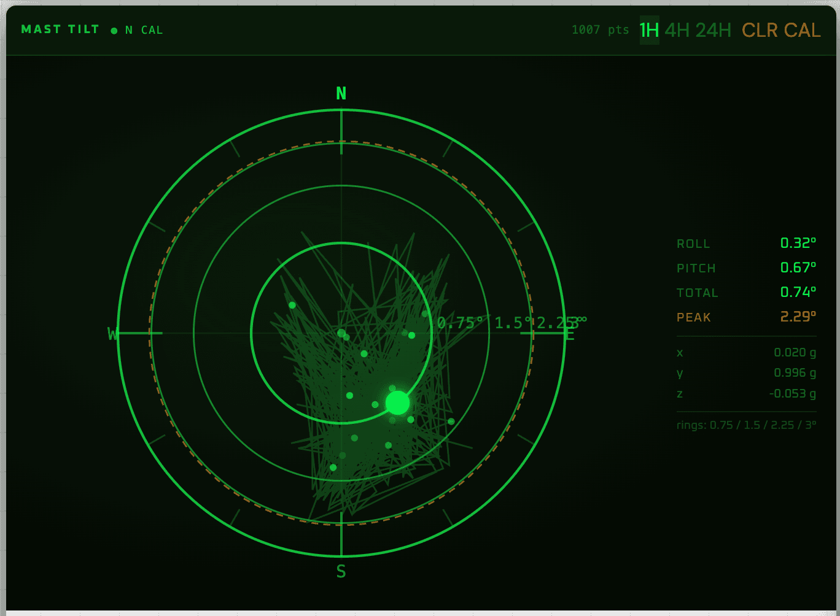Click the TOTAL value 0.74°

[x=798, y=292]
